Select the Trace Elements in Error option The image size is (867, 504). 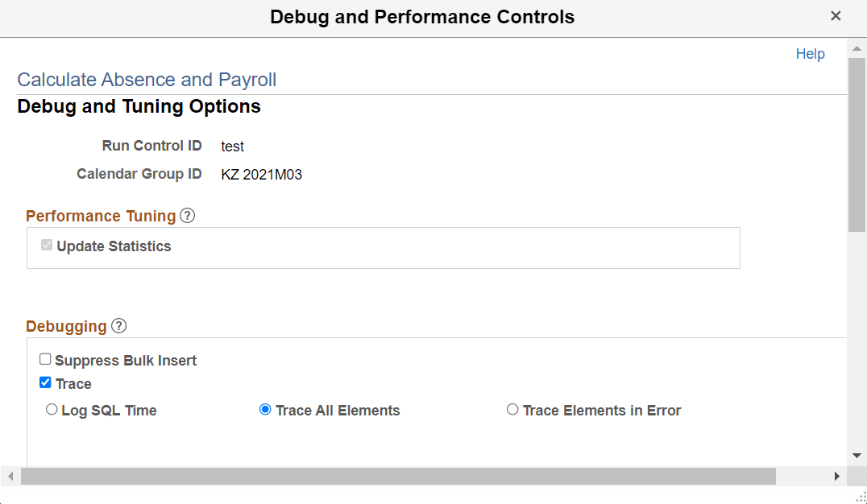(512, 409)
